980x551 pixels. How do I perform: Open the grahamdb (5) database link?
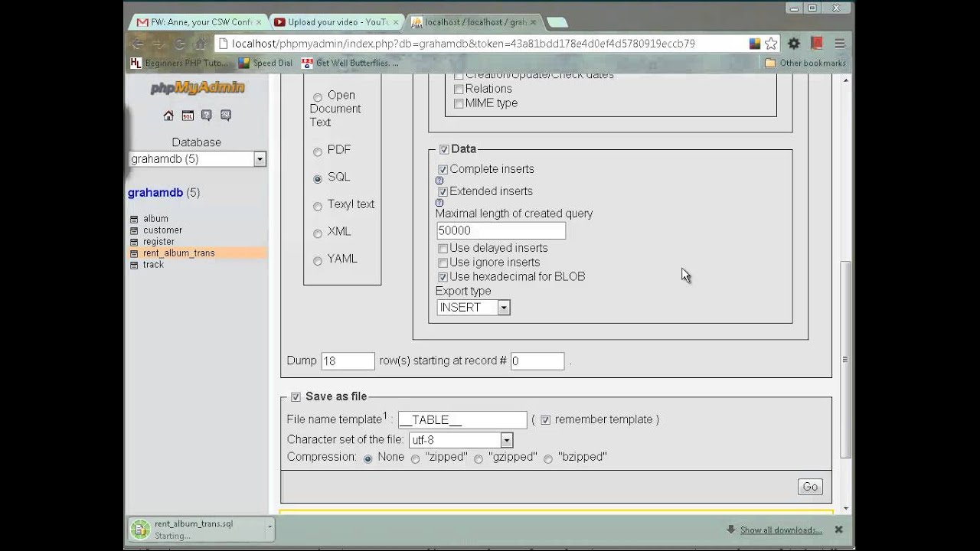[164, 193]
